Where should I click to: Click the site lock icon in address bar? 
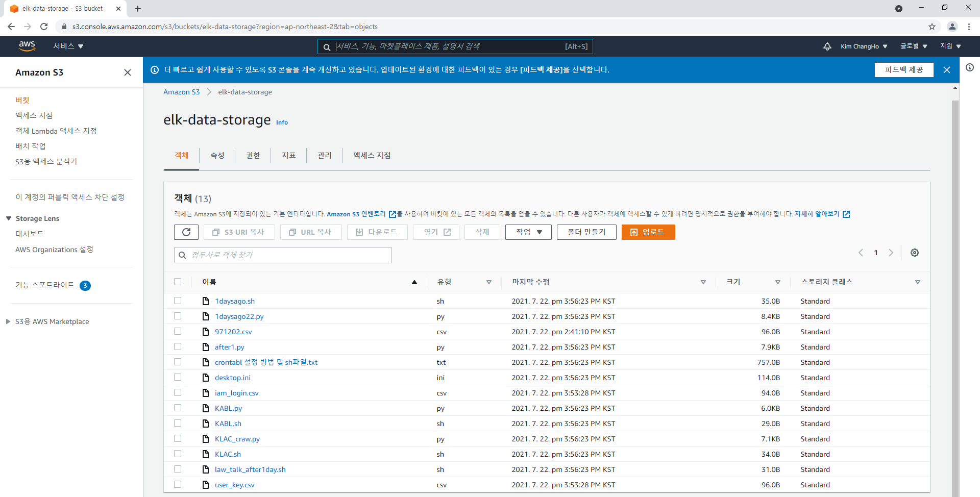click(x=64, y=27)
